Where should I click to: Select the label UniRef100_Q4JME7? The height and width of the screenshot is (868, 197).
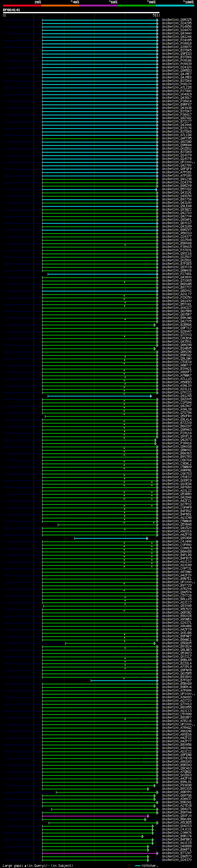tap(177, 74)
